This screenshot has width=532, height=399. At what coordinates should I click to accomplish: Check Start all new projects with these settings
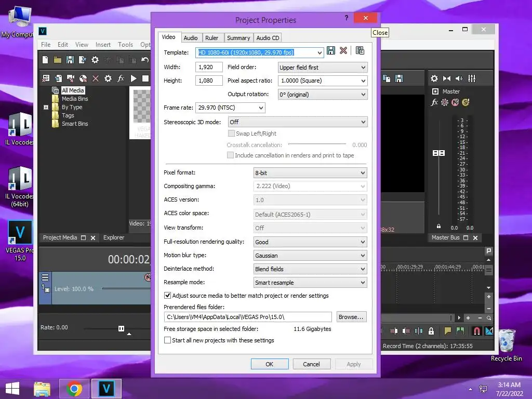[x=168, y=340]
